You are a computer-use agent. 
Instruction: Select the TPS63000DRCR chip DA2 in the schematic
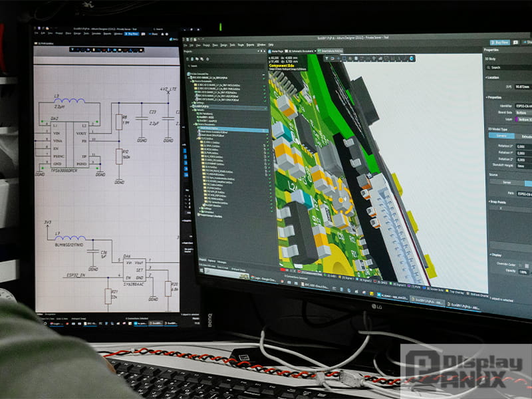(70, 144)
